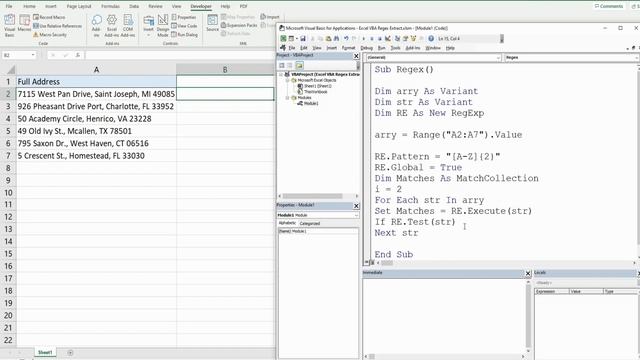Viewport: 640px width, 360px height.
Task: Open COM Add-ins dialog
Action: pyautogui.click(x=128, y=25)
